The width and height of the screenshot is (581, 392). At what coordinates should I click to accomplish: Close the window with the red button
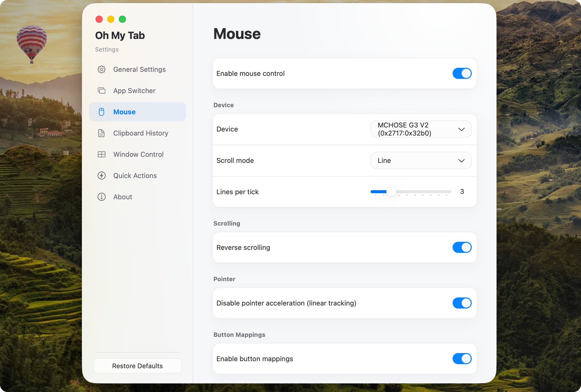(x=99, y=19)
